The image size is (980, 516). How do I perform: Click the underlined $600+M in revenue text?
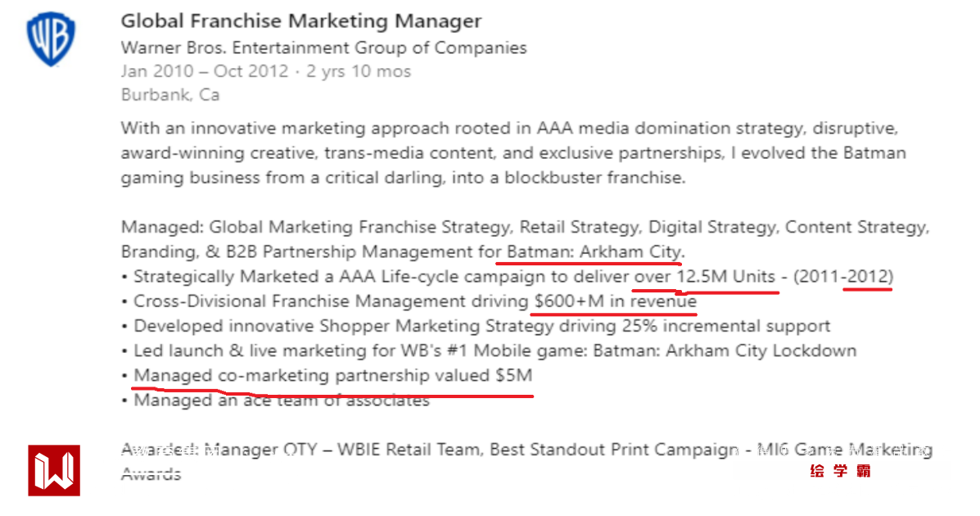(x=615, y=301)
